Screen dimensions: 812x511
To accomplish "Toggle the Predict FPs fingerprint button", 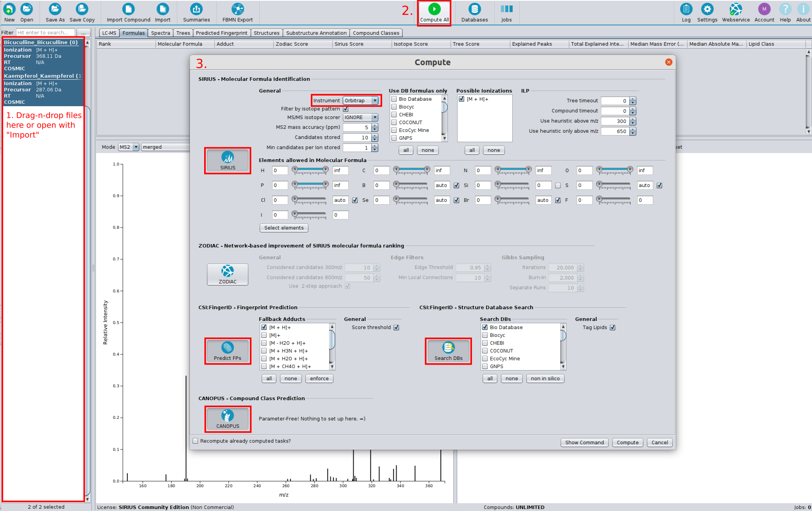I will point(228,351).
